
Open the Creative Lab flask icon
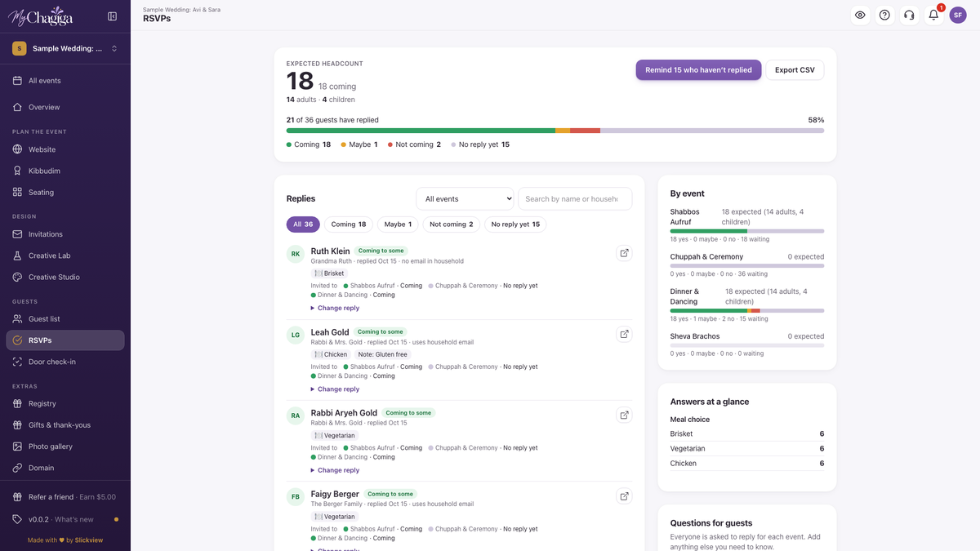[x=18, y=256]
